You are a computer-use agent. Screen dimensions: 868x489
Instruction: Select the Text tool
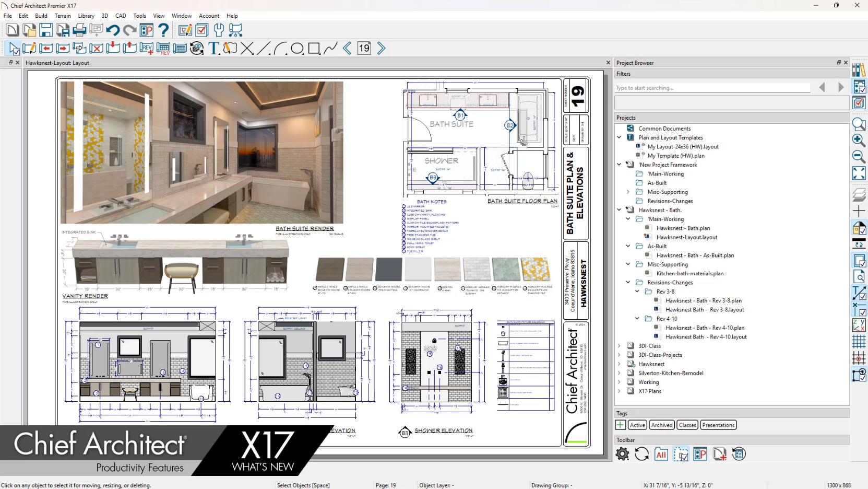tap(213, 49)
